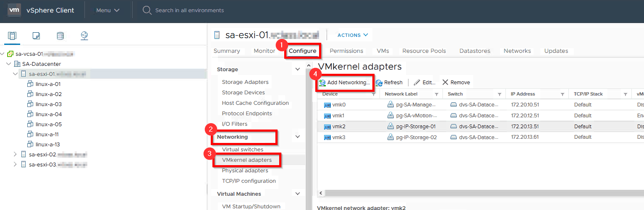Click the search in all environments field
This screenshot has width=644, height=210.
pos(189,10)
